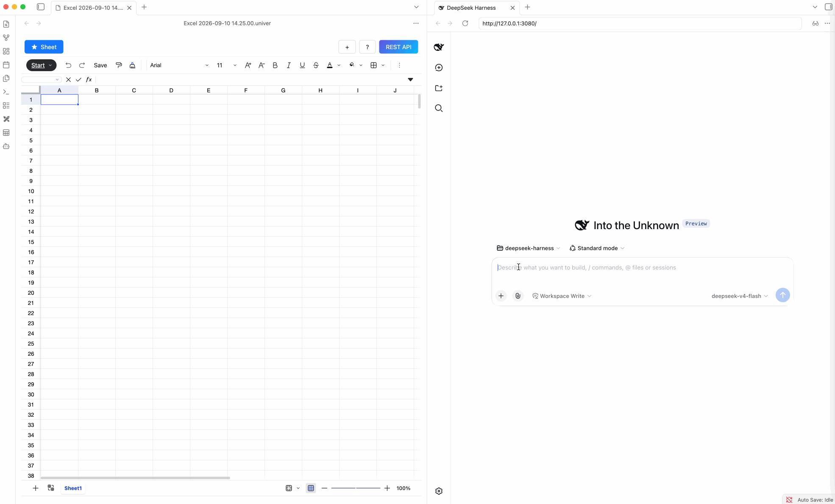
Task: Decrease font size with A- icon
Action: (x=262, y=65)
